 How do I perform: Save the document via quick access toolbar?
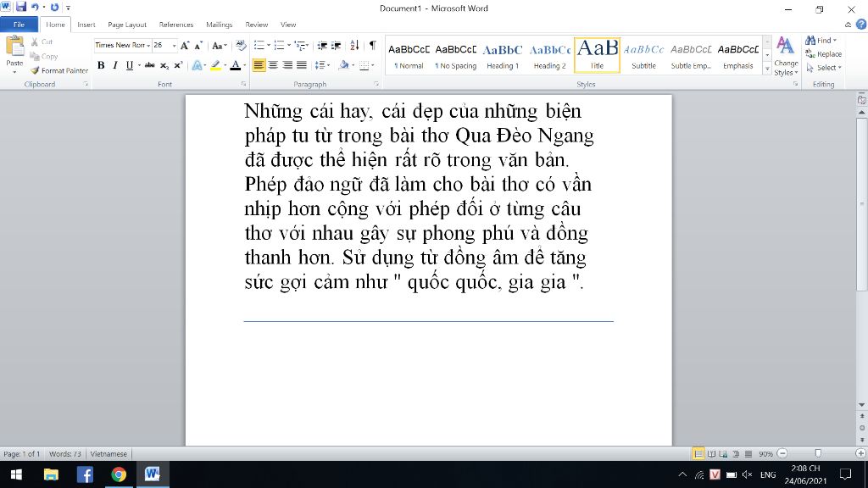[x=21, y=7]
